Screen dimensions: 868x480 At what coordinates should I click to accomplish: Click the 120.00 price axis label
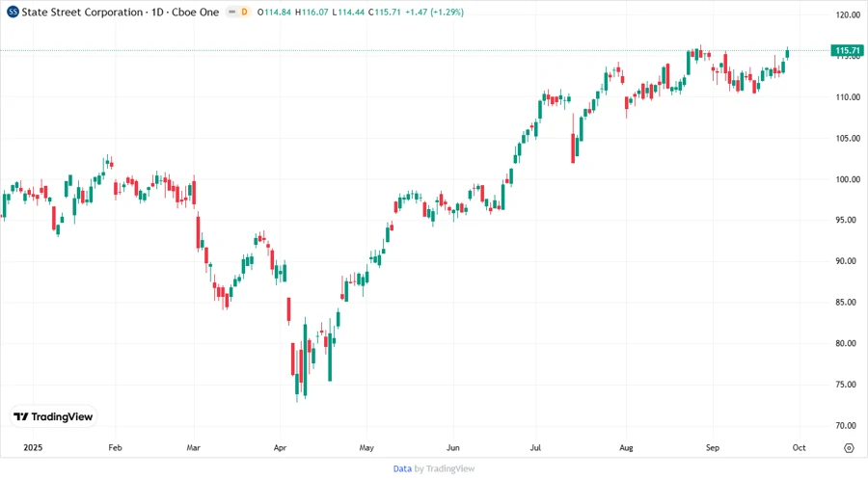coord(848,14)
